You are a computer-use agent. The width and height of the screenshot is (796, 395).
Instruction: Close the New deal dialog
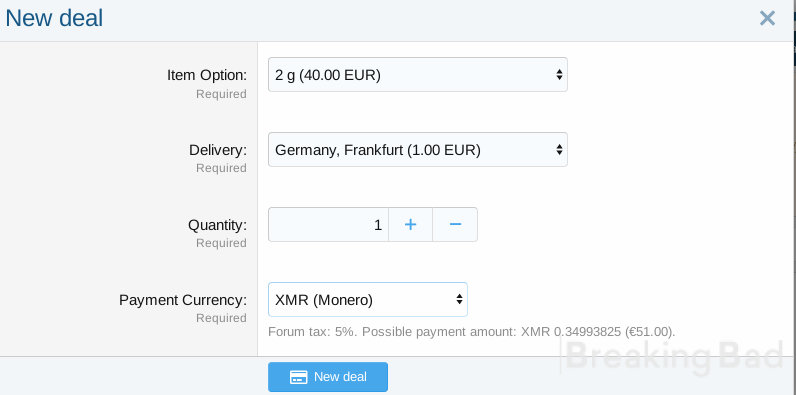click(x=767, y=18)
